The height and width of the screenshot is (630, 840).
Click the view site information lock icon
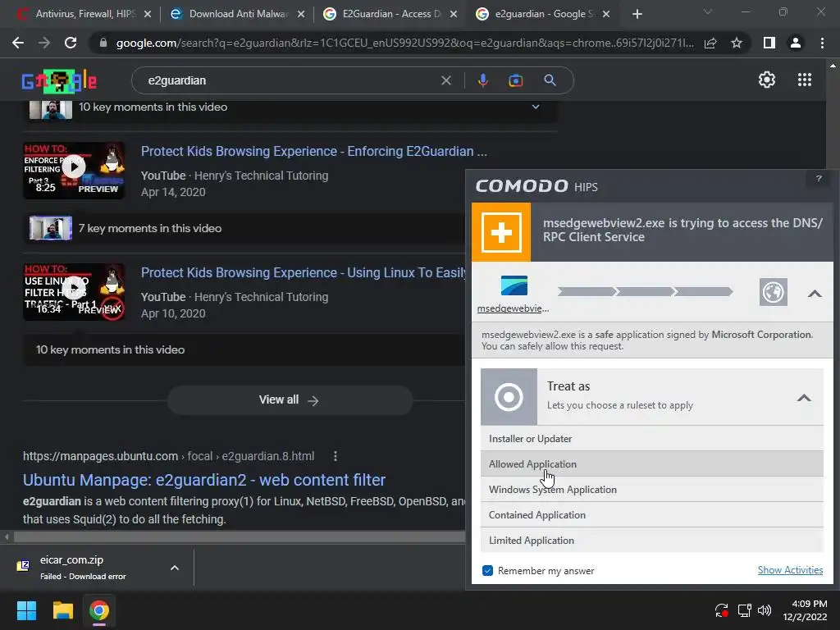tap(103, 43)
